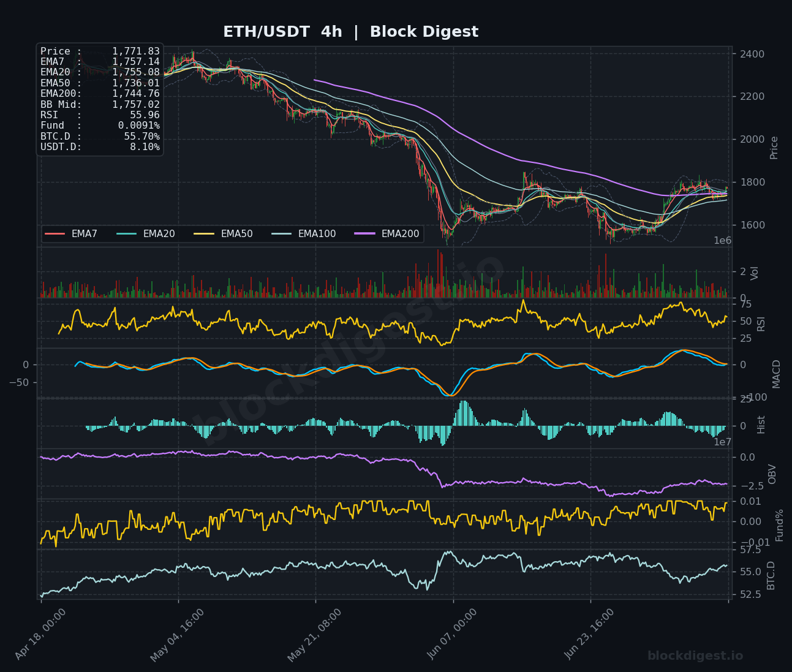
Task: Click the OBV axis label
Action: click(x=772, y=474)
